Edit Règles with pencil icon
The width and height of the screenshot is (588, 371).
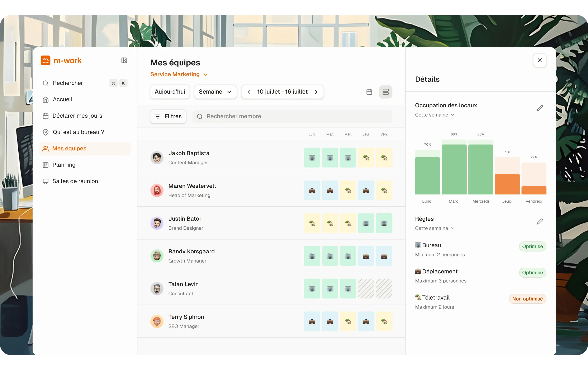point(540,221)
